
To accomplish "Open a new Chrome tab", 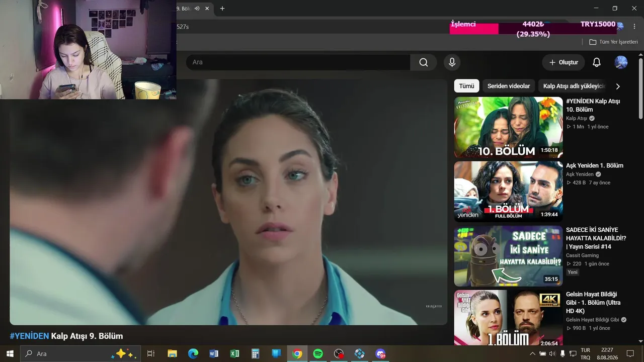I will 222,8.
